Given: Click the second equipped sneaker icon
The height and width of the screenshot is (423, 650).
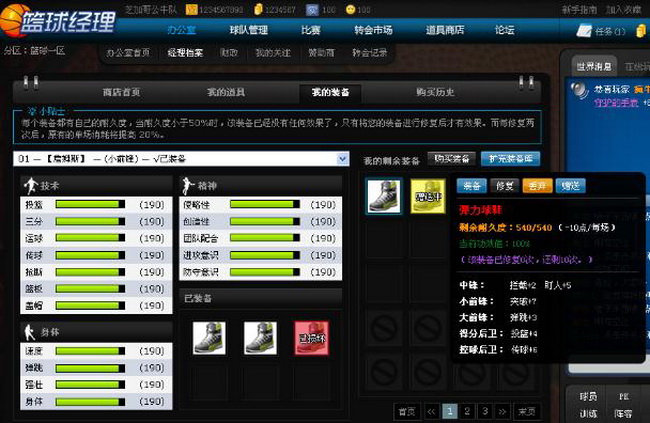Looking at the screenshot, I should (x=260, y=337).
